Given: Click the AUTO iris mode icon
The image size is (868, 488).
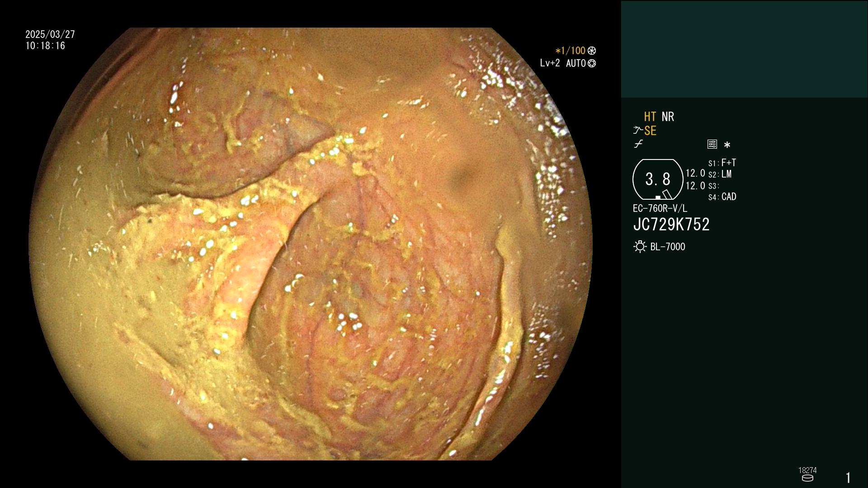Looking at the screenshot, I should point(592,63).
